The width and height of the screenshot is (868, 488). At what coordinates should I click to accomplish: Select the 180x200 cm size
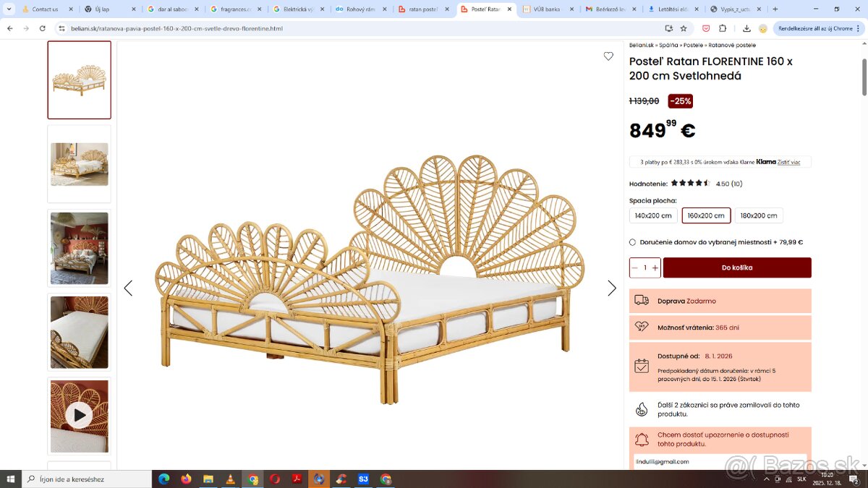759,215
